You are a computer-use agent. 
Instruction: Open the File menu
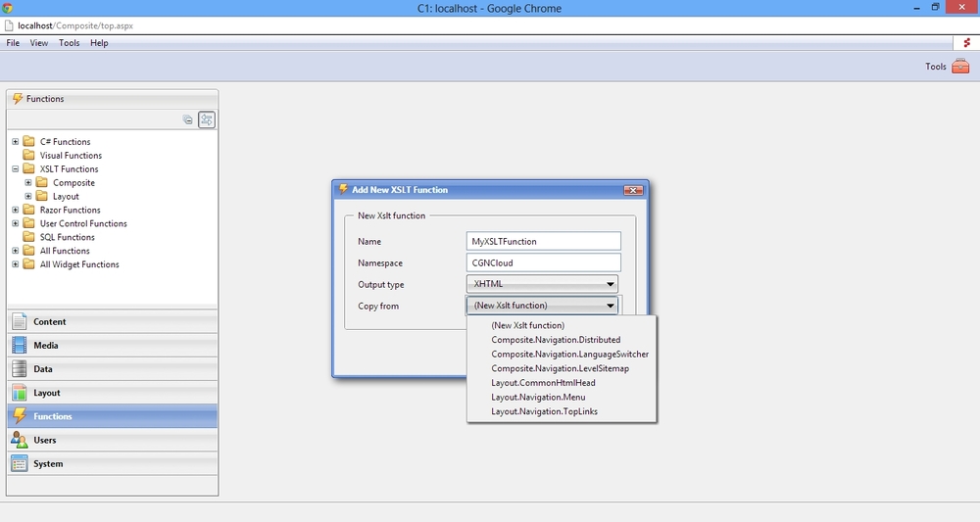click(13, 43)
